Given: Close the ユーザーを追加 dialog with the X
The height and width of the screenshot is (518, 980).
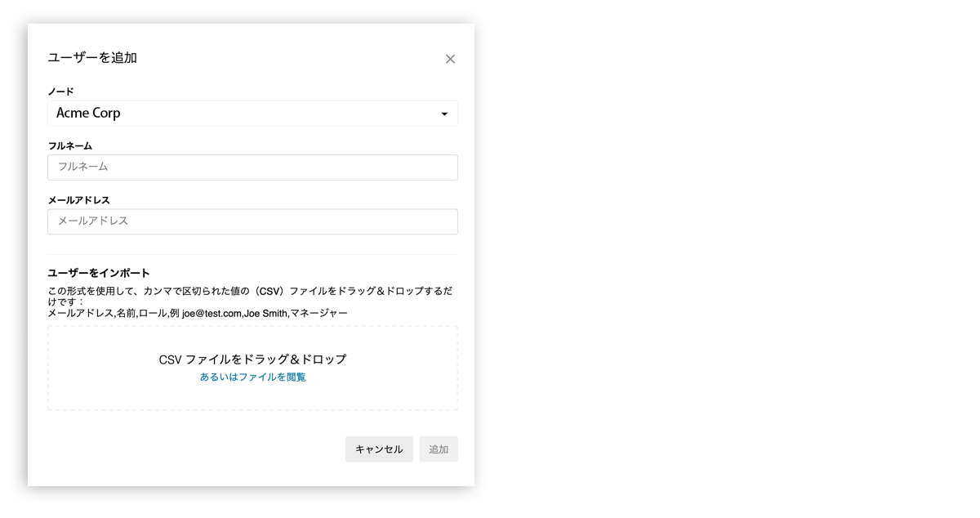Looking at the screenshot, I should pyautogui.click(x=450, y=59).
